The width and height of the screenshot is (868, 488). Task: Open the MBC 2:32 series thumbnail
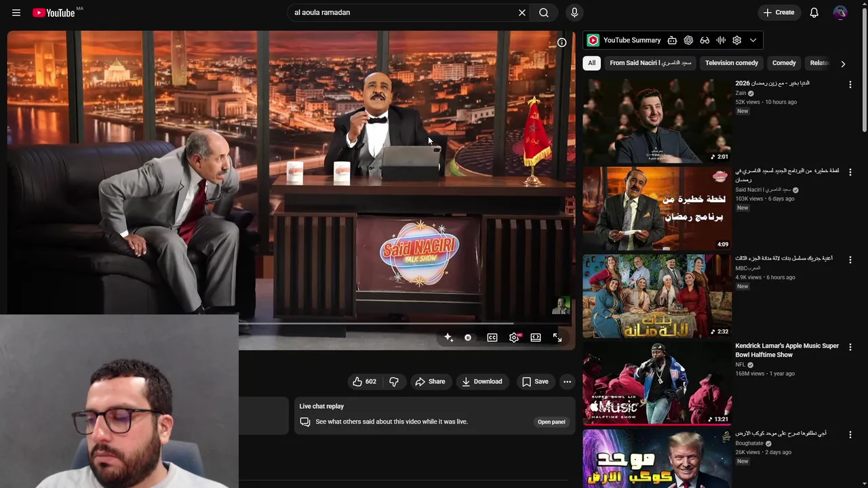point(657,296)
